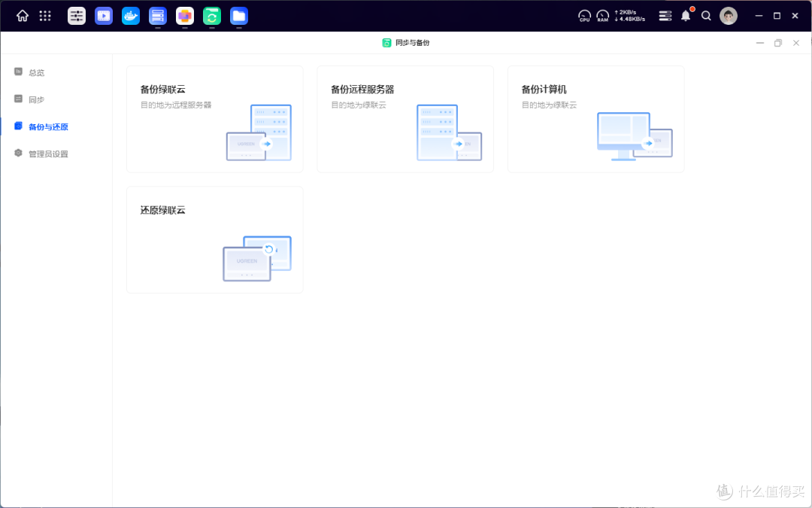Open the Docker whale app icon
The image size is (812, 508).
pyautogui.click(x=131, y=16)
